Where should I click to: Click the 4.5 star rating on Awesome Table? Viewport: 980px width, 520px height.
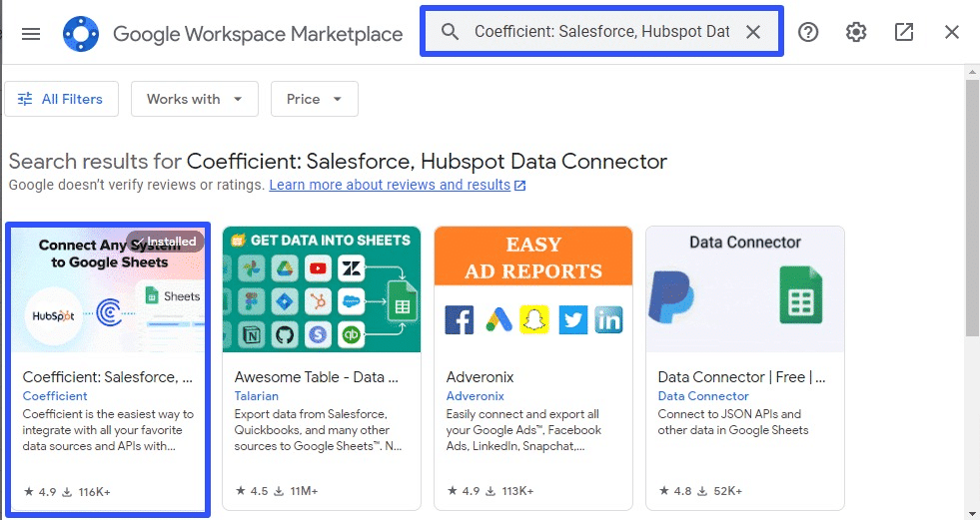[x=252, y=491]
